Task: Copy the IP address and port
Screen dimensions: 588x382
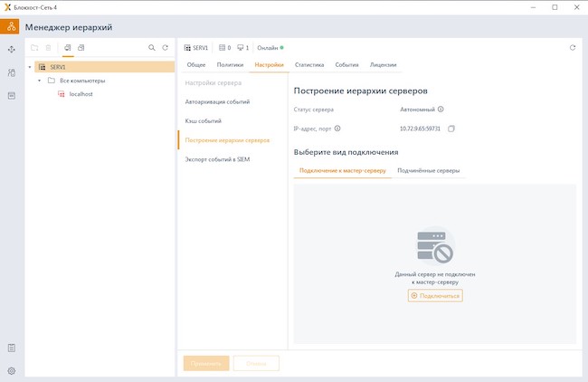Action: [x=451, y=129]
